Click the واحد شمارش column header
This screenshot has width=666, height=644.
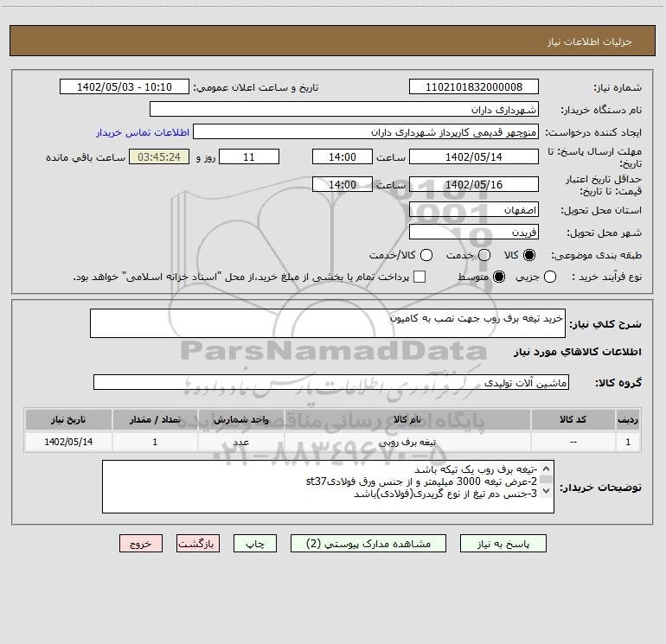[240, 420]
